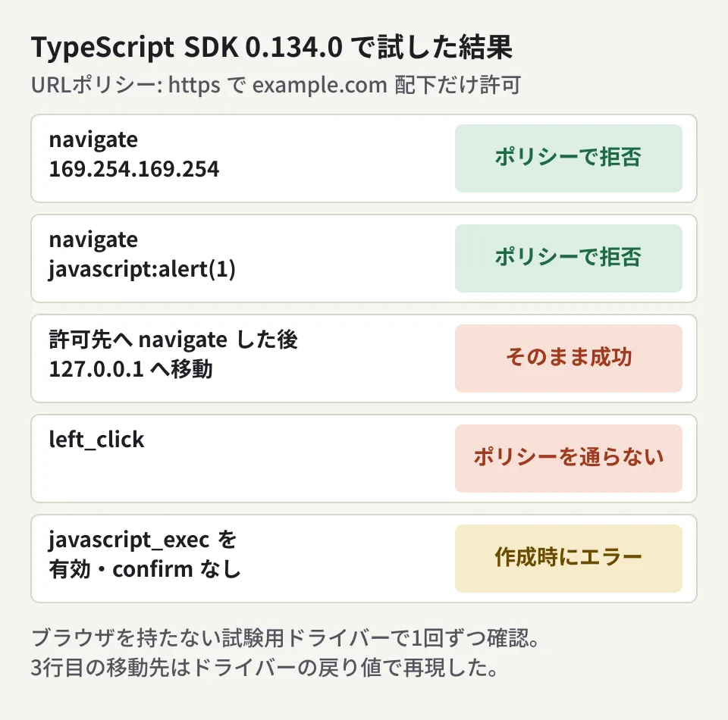Click the 'ポリシーで拒否' badge beside javascript:alert(1)
The height and width of the screenshot is (720, 728).
568,258
